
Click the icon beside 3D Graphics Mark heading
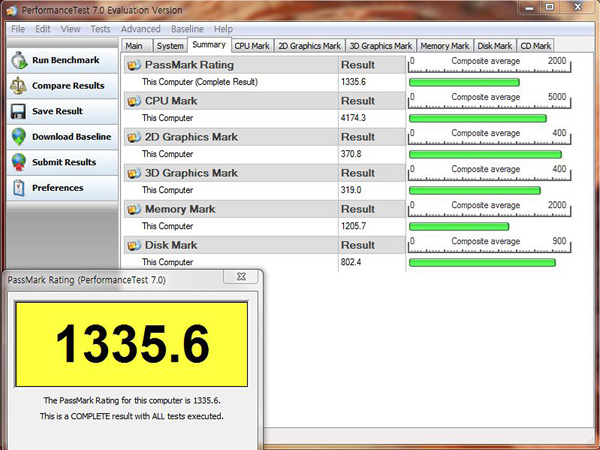134,173
